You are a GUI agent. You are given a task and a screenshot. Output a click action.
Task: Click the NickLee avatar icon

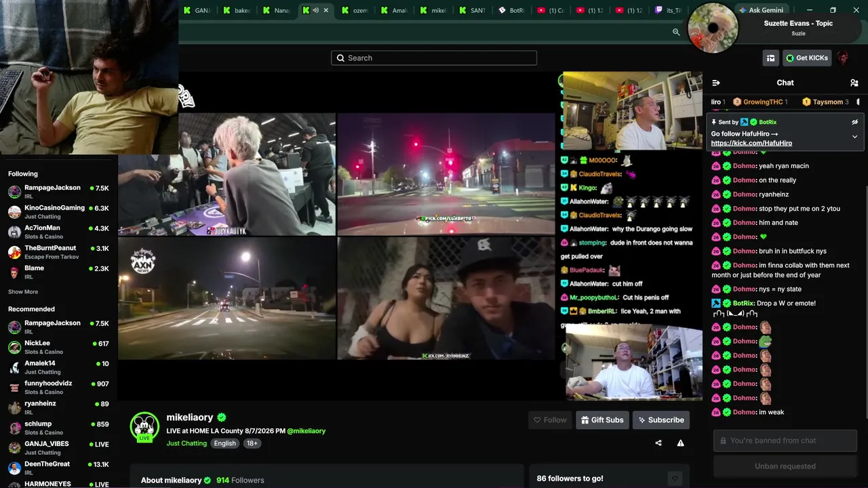[14, 348]
